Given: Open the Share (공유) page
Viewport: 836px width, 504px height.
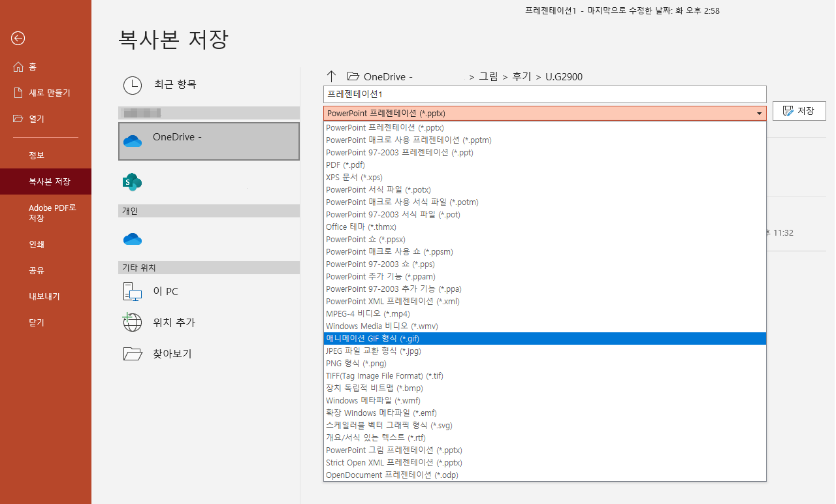Looking at the screenshot, I should pyautogui.click(x=46, y=270).
